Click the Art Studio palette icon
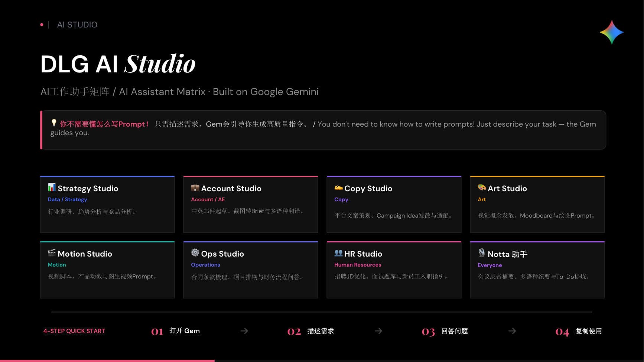Image resolution: width=644 pixels, height=362 pixels. coord(482,187)
